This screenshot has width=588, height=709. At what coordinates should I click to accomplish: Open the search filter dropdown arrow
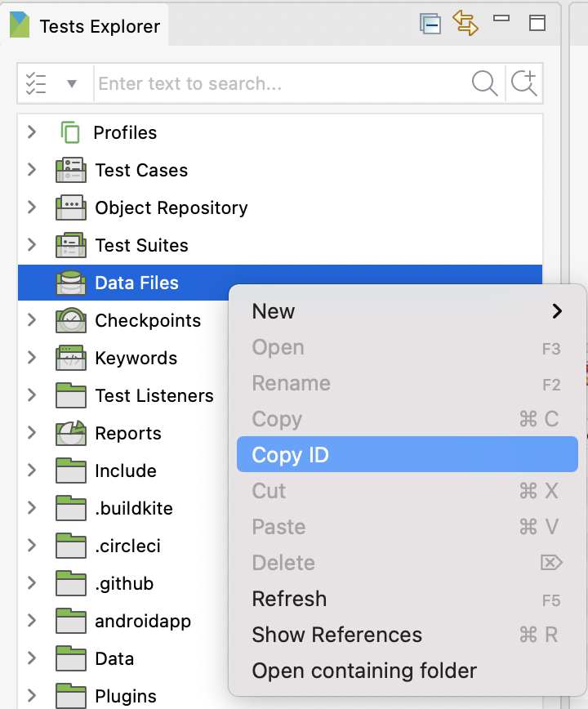(71, 83)
